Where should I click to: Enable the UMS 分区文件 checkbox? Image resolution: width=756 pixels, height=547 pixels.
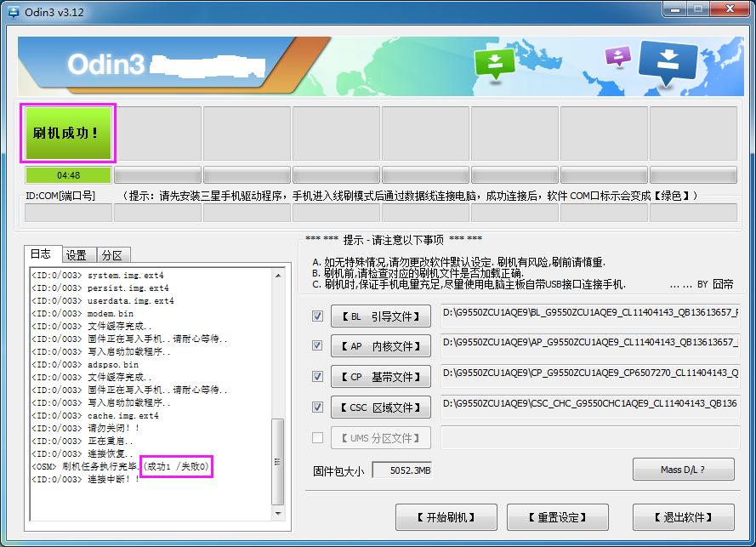point(317,437)
